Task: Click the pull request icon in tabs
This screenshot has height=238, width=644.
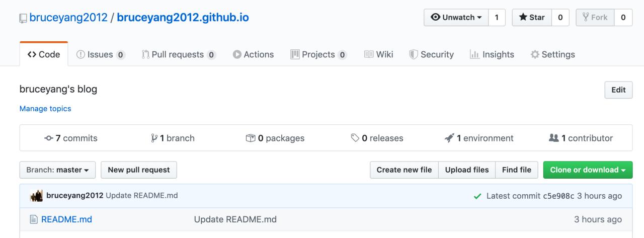Action: tap(145, 54)
